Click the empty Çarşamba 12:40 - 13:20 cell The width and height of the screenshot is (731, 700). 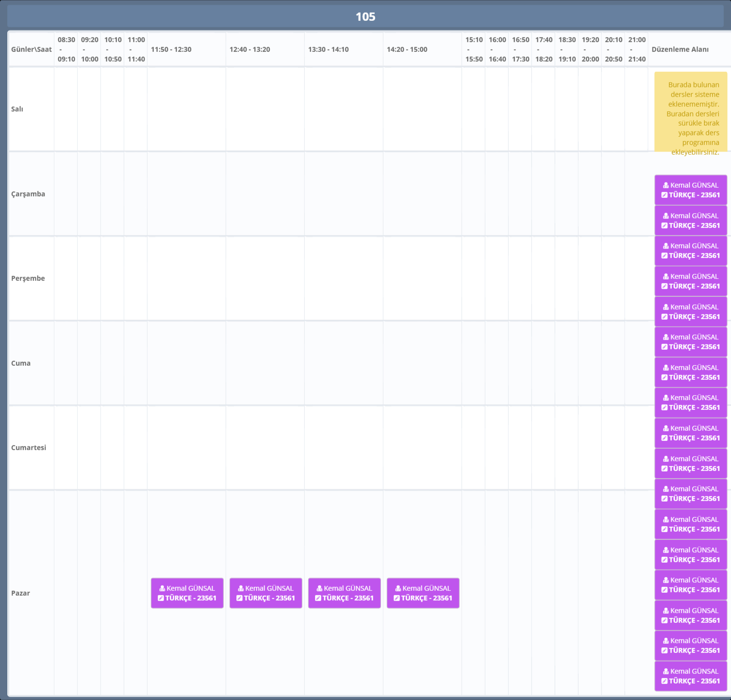(265, 194)
